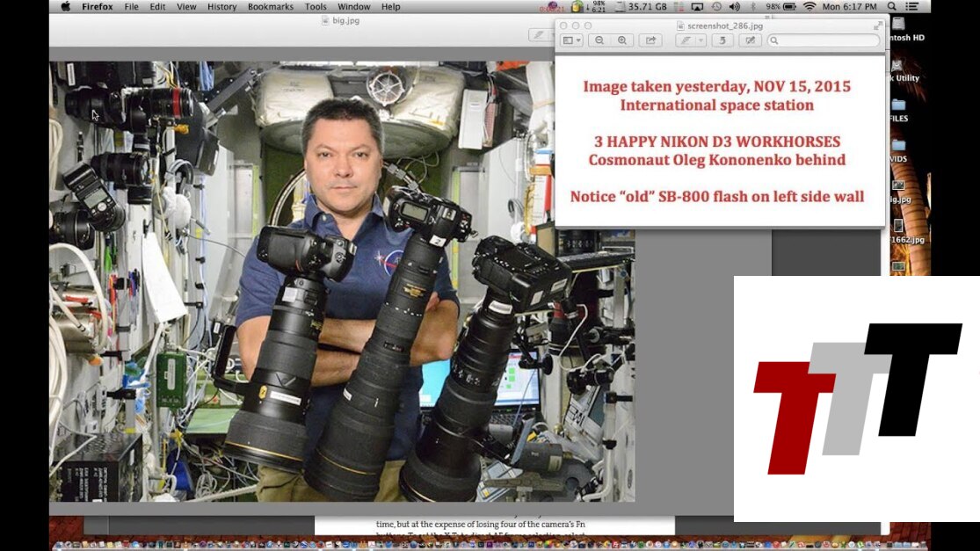The width and height of the screenshot is (980, 551).
Task: Open the Apple menu
Action: click(x=65, y=6)
